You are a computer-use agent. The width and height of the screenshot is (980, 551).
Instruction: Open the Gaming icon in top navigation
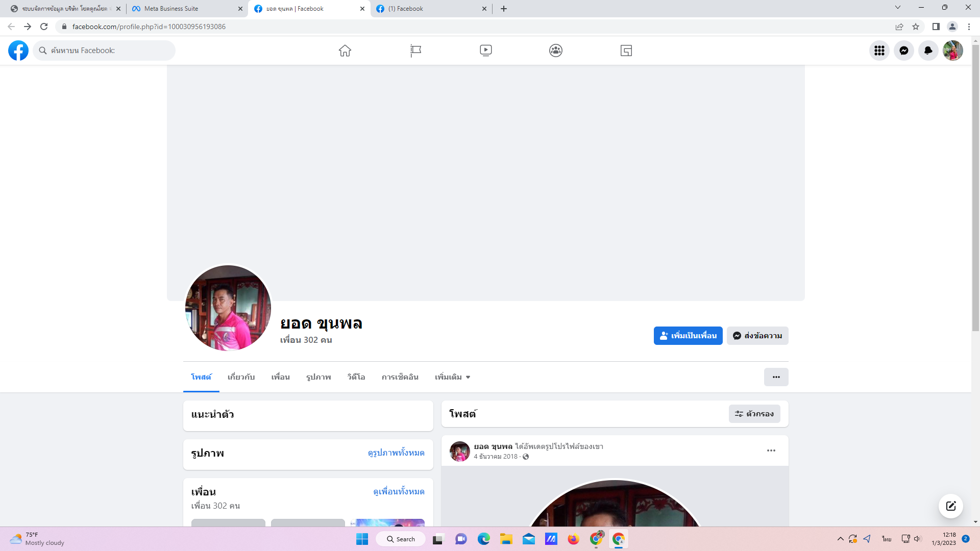[626, 51]
